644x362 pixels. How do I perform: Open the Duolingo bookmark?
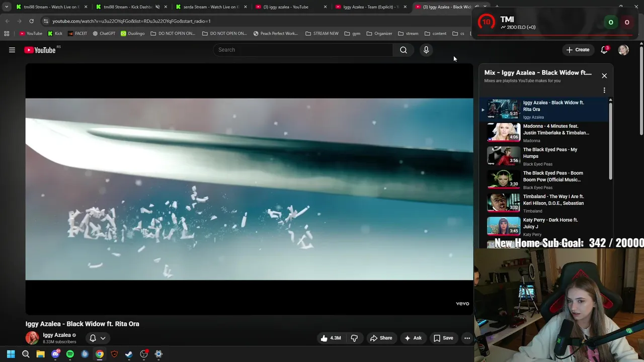[x=133, y=34]
